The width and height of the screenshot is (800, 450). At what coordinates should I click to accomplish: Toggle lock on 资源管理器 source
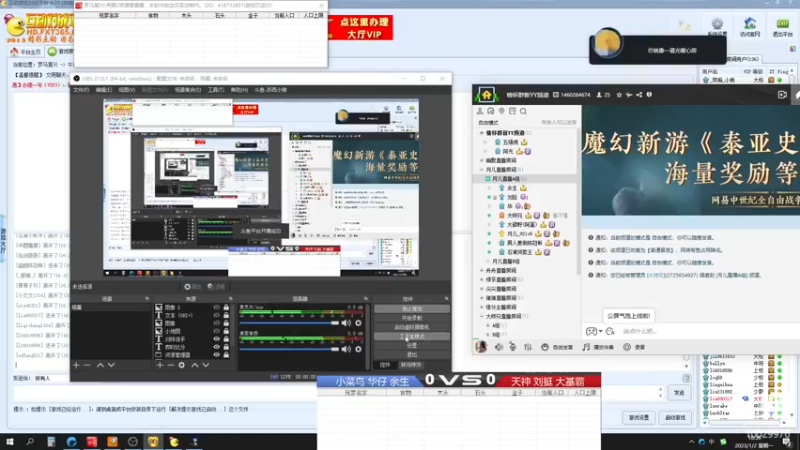(226, 355)
